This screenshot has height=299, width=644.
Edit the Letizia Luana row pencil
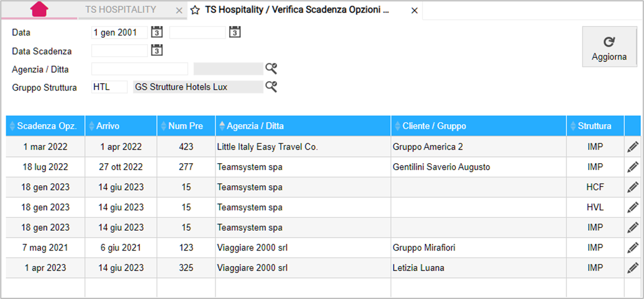[x=633, y=268]
